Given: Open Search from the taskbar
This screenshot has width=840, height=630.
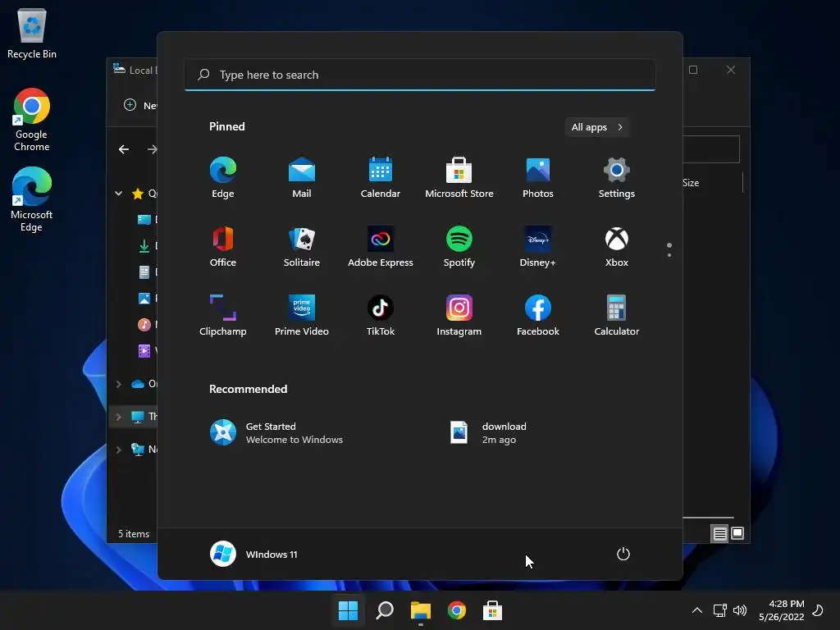Looking at the screenshot, I should tap(385, 610).
